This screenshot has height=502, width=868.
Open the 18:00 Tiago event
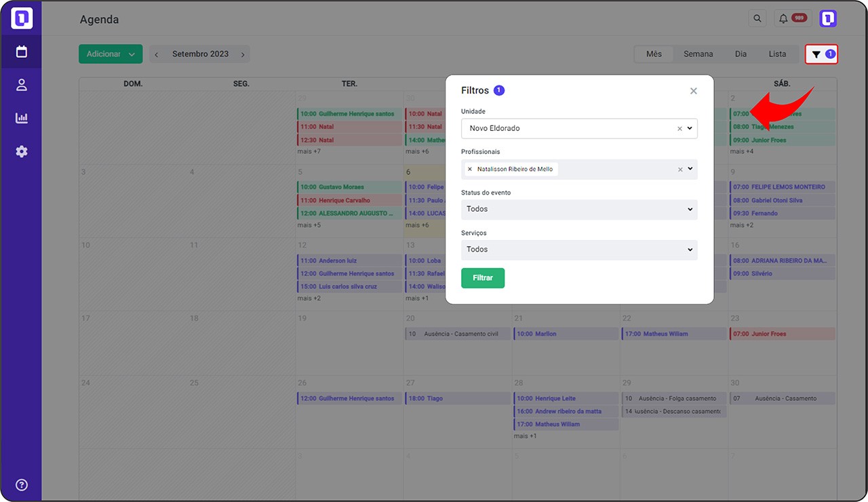point(458,398)
